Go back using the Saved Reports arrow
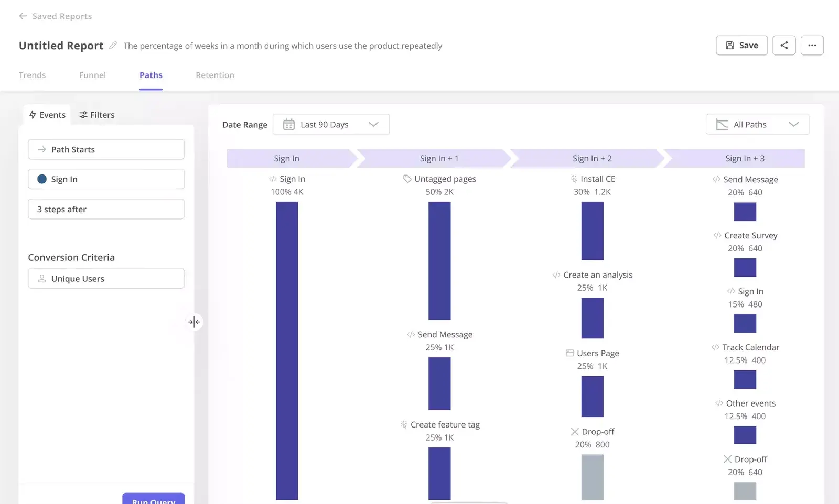The height and width of the screenshot is (504, 839). point(23,16)
